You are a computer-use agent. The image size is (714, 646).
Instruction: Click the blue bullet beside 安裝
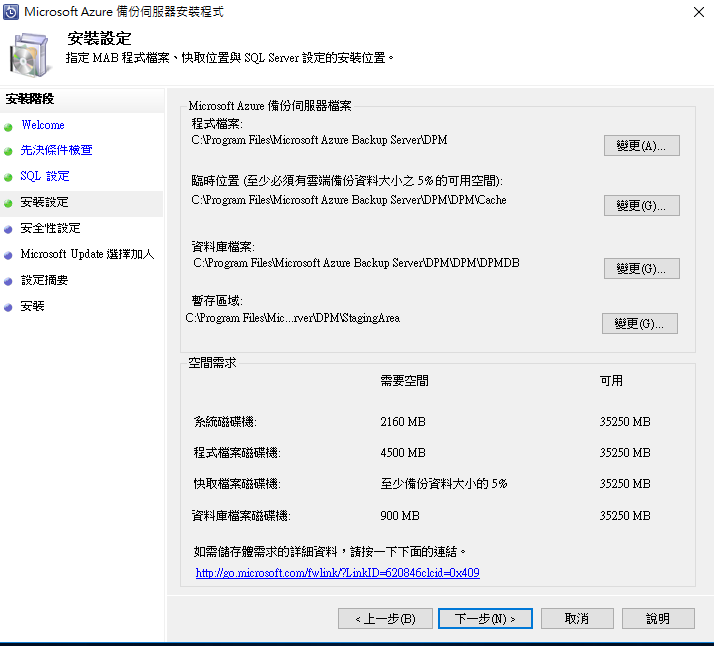[8, 308]
